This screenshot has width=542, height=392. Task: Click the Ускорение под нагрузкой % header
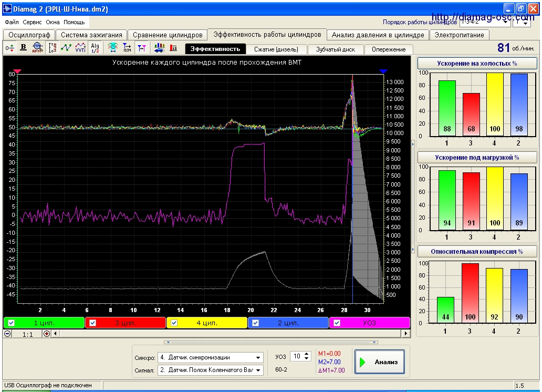(x=477, y=158)
